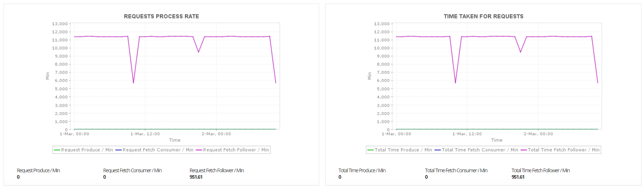This screenshot has height=192, width=644.
Task: Click 1-Mar, 12:00 axis label in left chart
Action: 145,134
